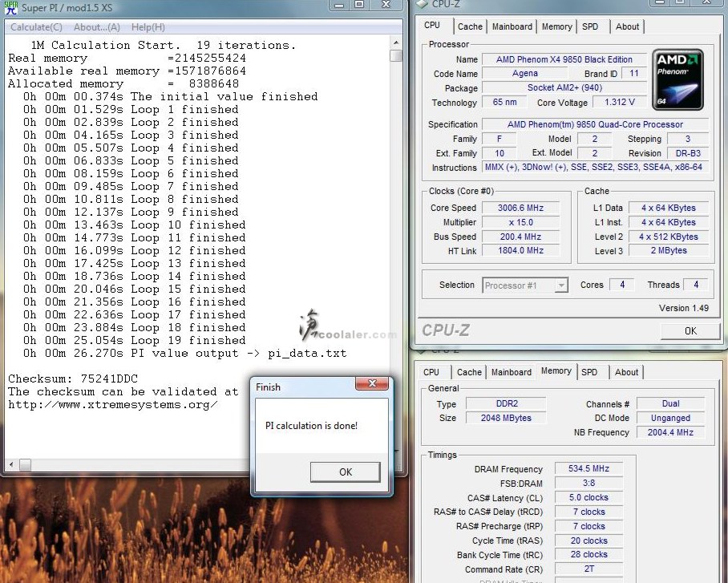
Task: Open the Help(H) menu in Super PI
Action: (x=148, y=27)
